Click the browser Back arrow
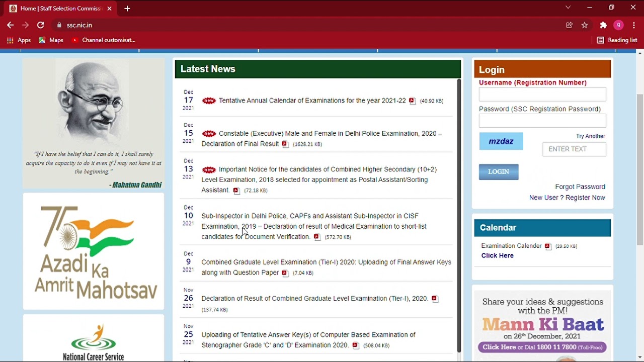 (x=10, y=25)
